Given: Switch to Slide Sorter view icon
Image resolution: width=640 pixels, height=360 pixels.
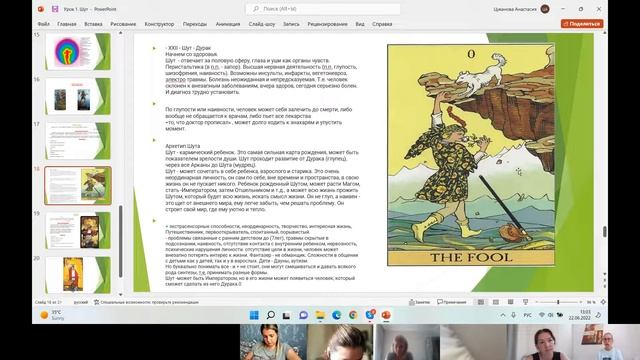Looking at the screenshot, I should pyautogui.click(x=496, y=302).
